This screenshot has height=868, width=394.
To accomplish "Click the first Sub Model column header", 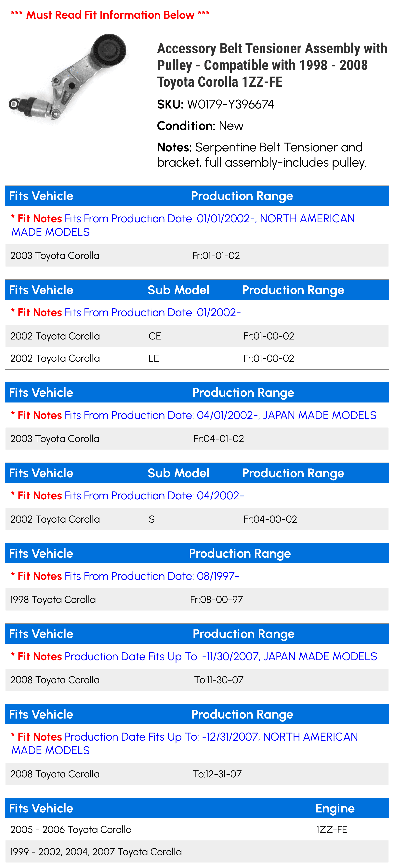I will [178, 290].
